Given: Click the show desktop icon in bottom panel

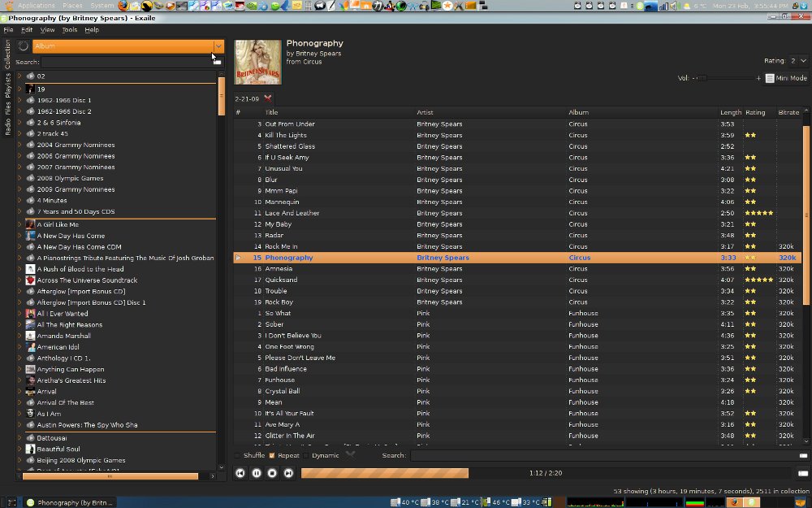Looking at the screenshot, I should 11,501.
